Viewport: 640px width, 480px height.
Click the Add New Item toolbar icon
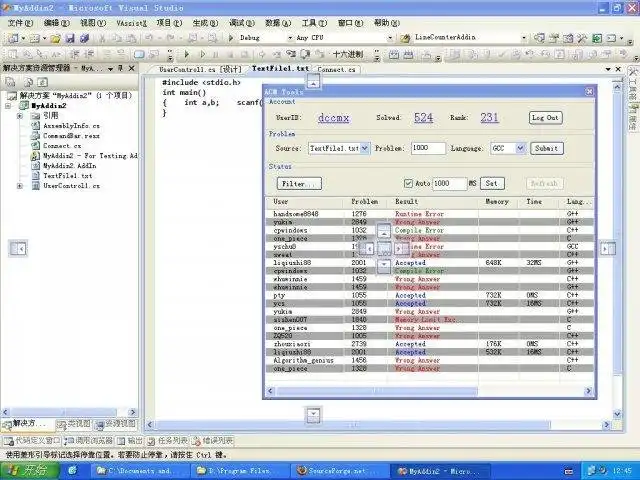pyautogui.click(x=35, y=38)
